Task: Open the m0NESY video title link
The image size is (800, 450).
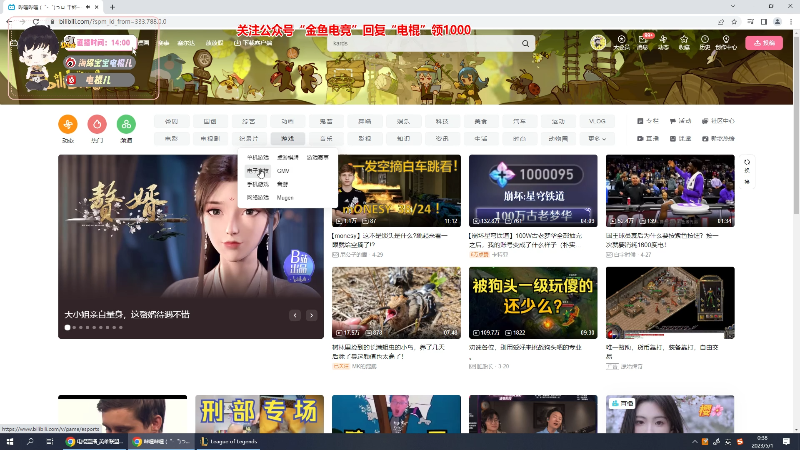Action: tap(390, 240)
